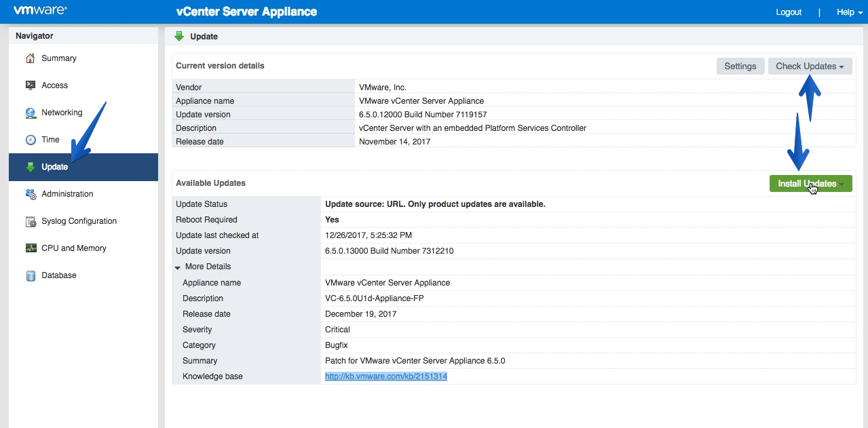868x428 pixels.
Task: Click the Category value Bugfix
Action: tap(337, 345)
